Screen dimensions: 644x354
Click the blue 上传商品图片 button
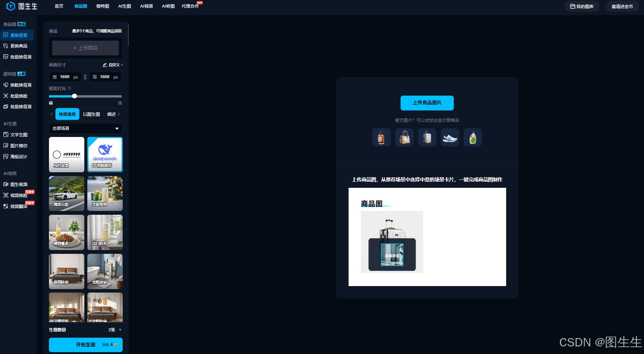tap(427, 103)
